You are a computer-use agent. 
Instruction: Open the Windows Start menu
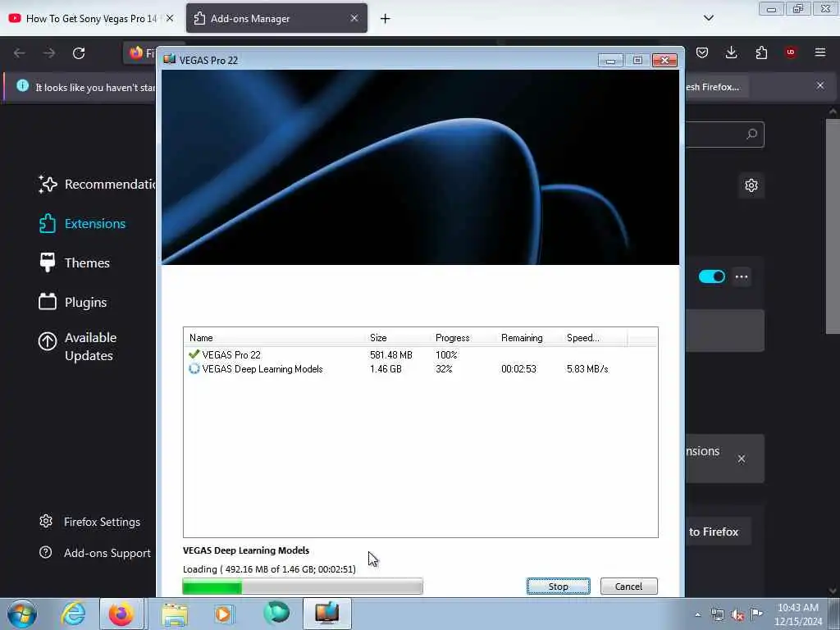tap(21, 614)
